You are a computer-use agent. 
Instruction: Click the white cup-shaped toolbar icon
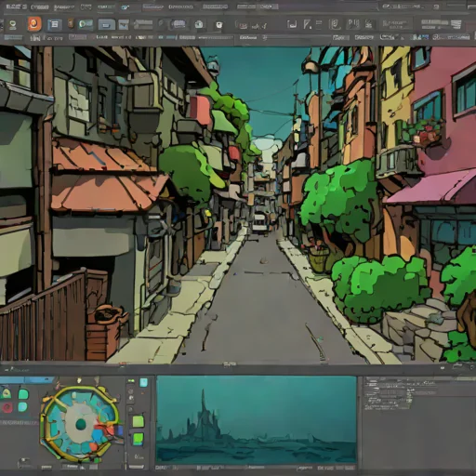(x=219, y=25)
